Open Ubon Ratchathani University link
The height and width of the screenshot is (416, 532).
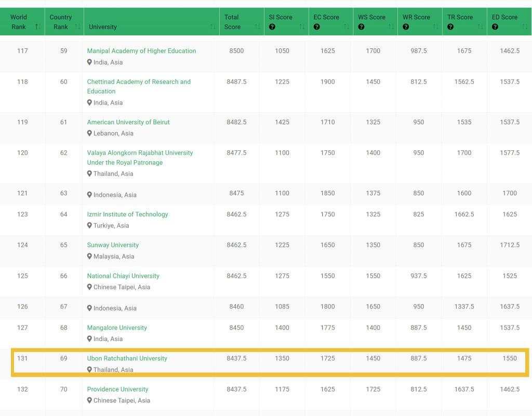point(127,358)
